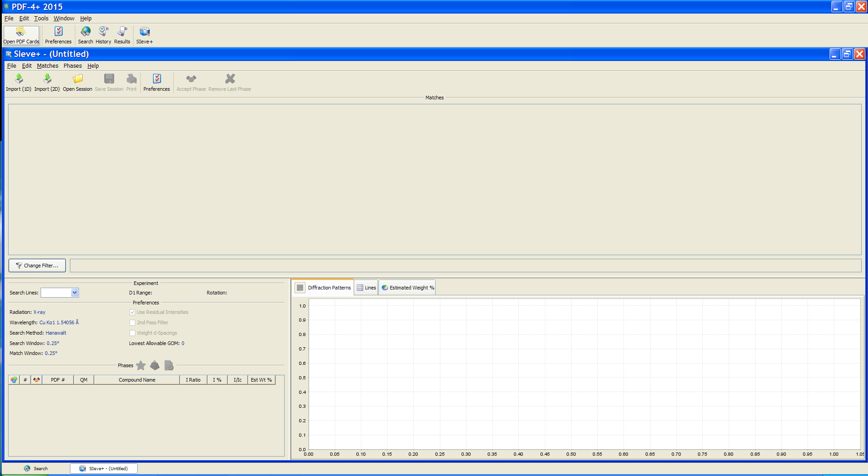The image size is (868, 476).
Task: Sort by QM column header
Action: point(84,380)
